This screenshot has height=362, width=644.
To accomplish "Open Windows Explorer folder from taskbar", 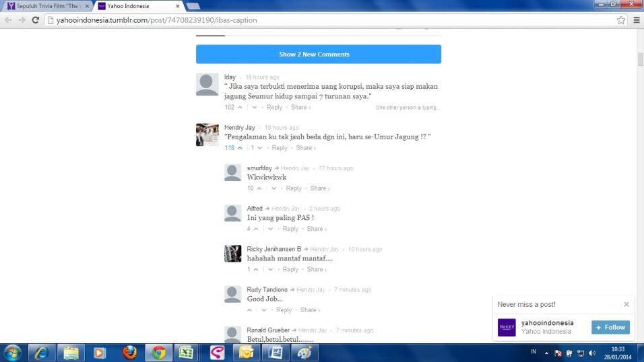I will click(71, 353).
